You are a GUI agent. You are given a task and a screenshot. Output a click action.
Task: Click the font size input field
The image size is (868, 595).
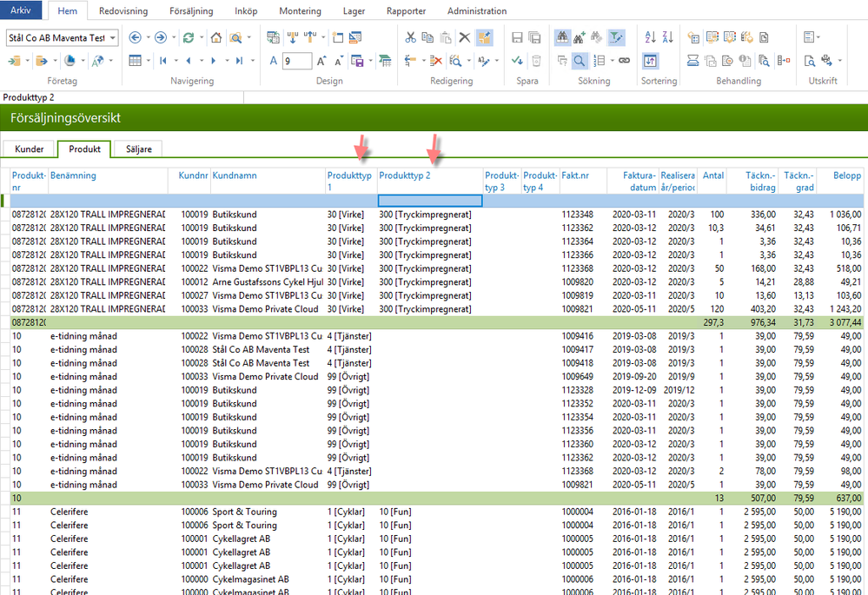point(296,61)
